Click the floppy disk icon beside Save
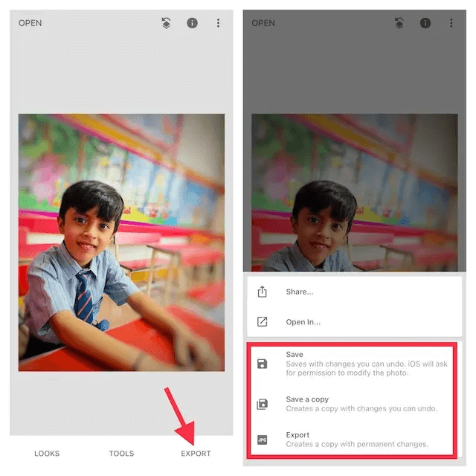Image resolution: width=476 pixels, height=476 pixels. tap(262, 364)
